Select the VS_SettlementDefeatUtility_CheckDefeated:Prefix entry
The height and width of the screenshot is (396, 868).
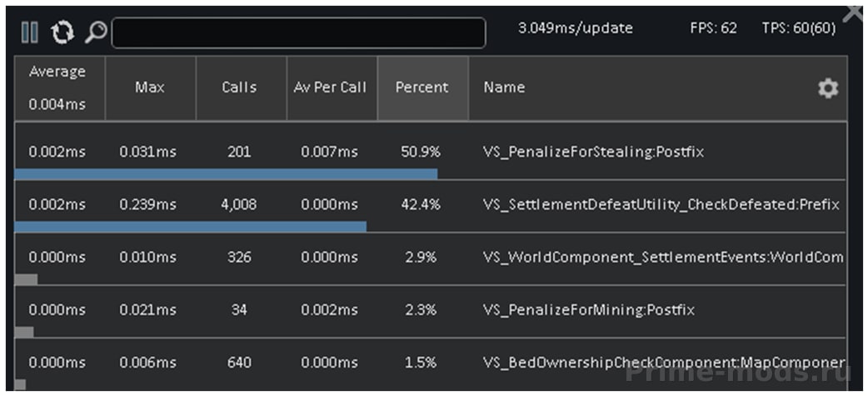pyautogui.click(x=430, y=205)
